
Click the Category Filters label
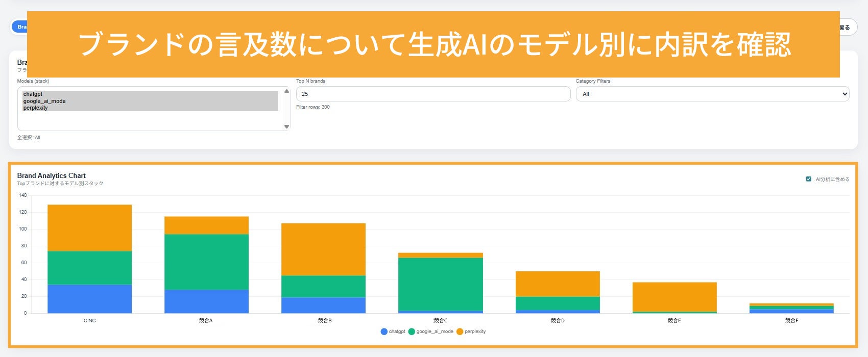(593, 81)
